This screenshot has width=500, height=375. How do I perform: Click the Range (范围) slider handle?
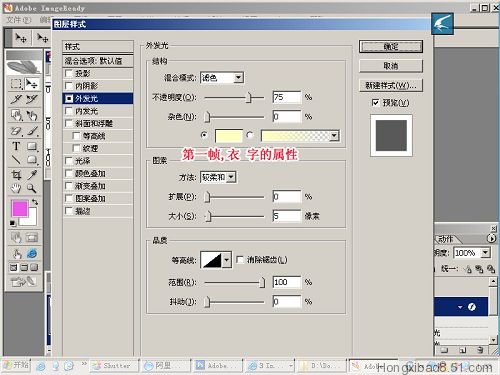tap(262, 282)
